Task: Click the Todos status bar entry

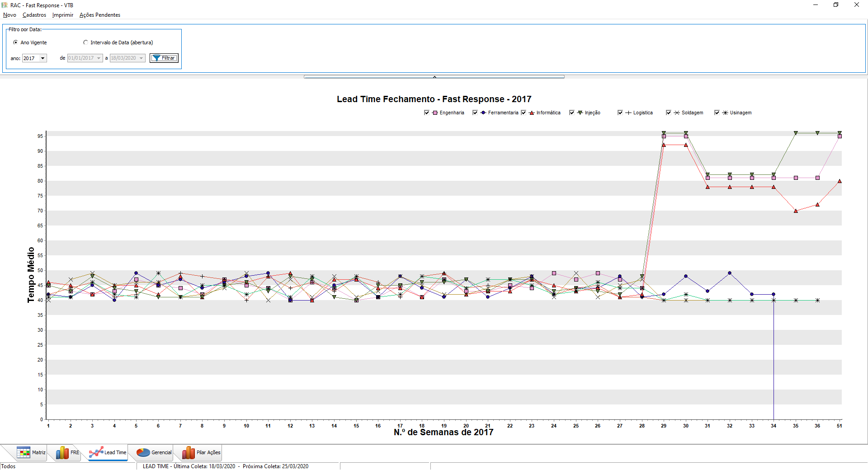Action: (x=8, y=466)
